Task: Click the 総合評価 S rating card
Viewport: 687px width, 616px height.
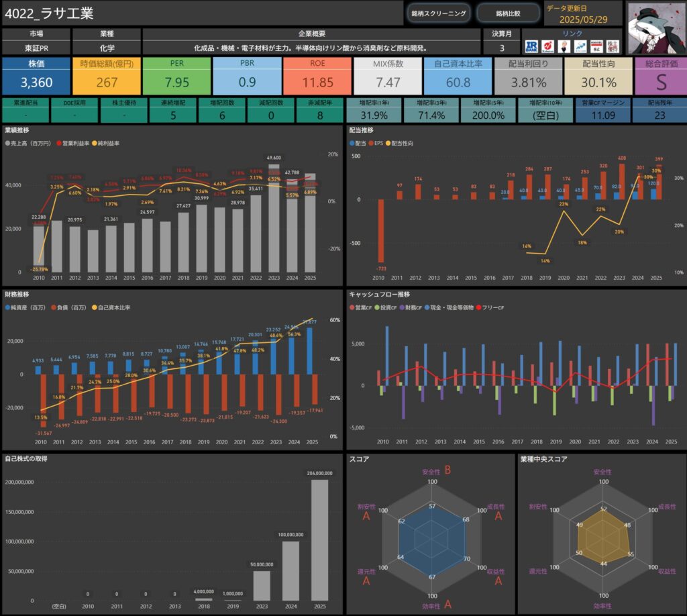Action: click(x=661, y=76)
